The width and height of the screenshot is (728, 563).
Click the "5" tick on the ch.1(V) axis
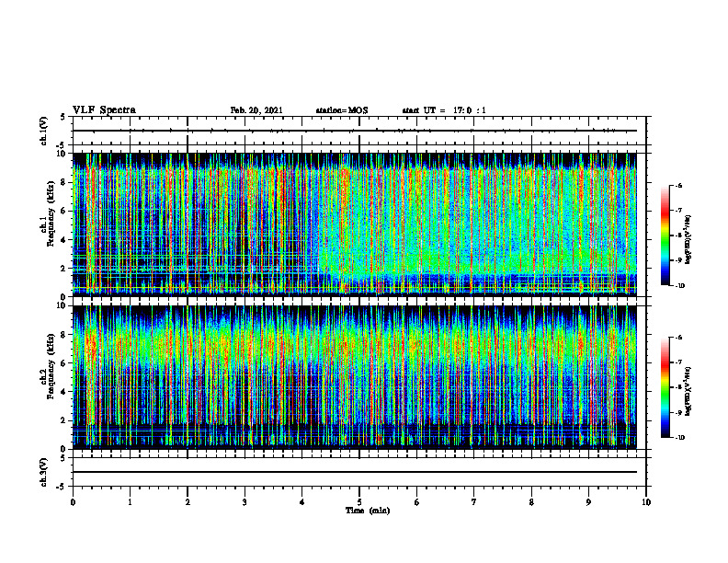(x=63, y=117)
